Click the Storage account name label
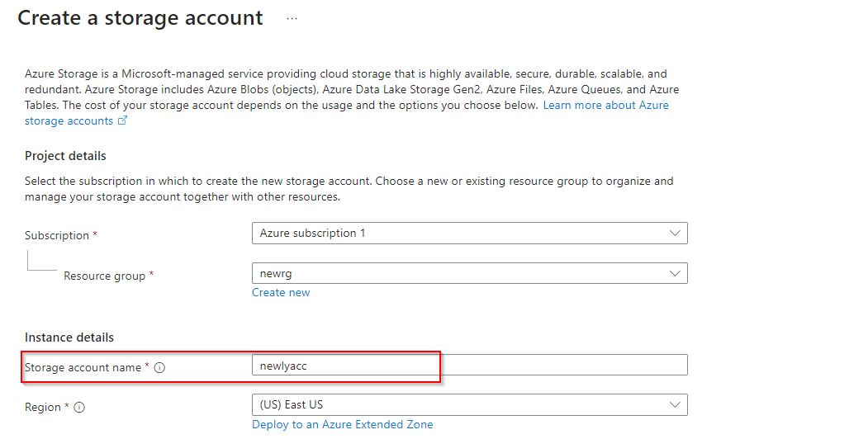Viewport: 868px width, 439px height. 83,367
